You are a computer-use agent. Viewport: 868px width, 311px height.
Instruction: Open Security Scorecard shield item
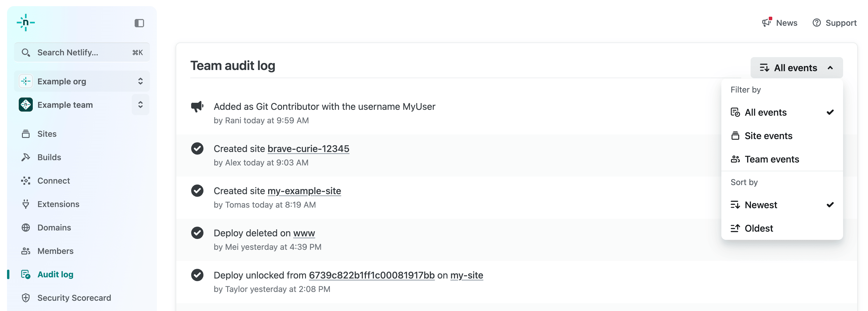pyautogui.click(x=74, y=298)
